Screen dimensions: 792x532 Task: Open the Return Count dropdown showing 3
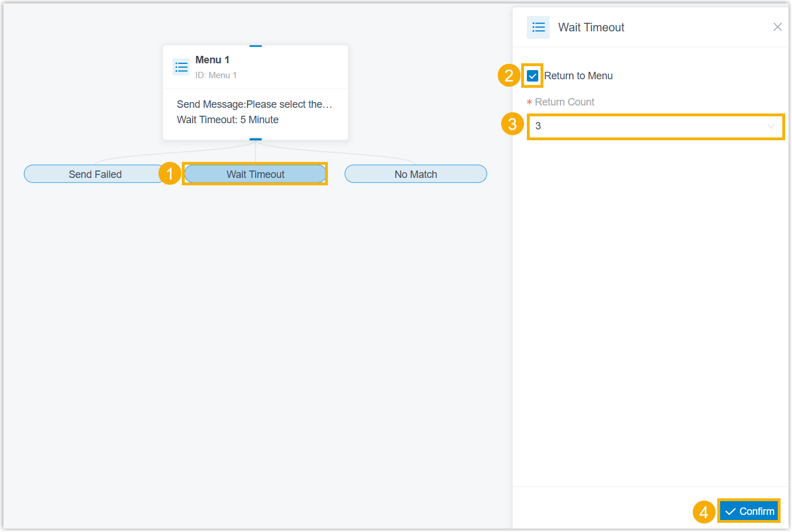coord(656,126)
